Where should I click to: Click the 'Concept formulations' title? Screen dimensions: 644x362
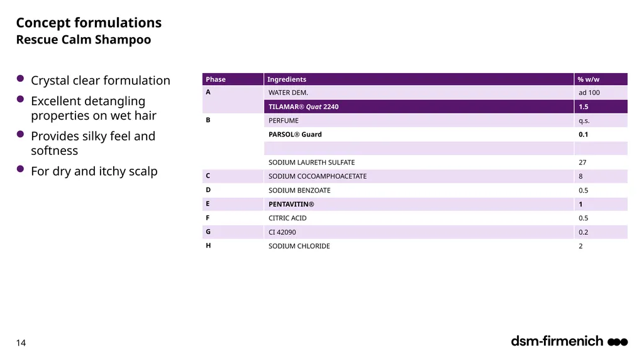[x=89, y=23]
